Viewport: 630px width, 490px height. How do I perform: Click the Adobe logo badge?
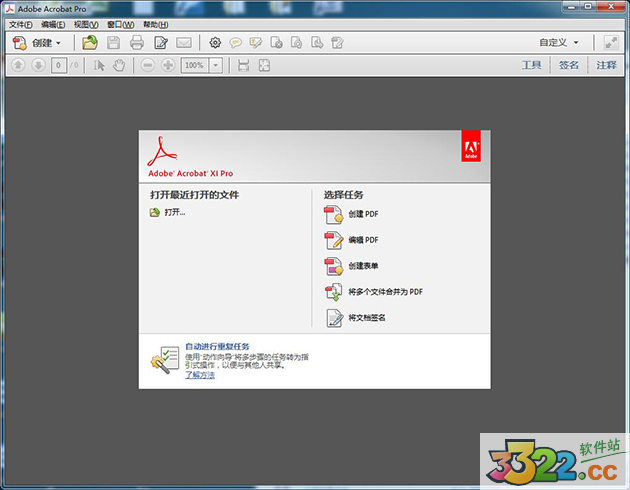tap(471, 146)
